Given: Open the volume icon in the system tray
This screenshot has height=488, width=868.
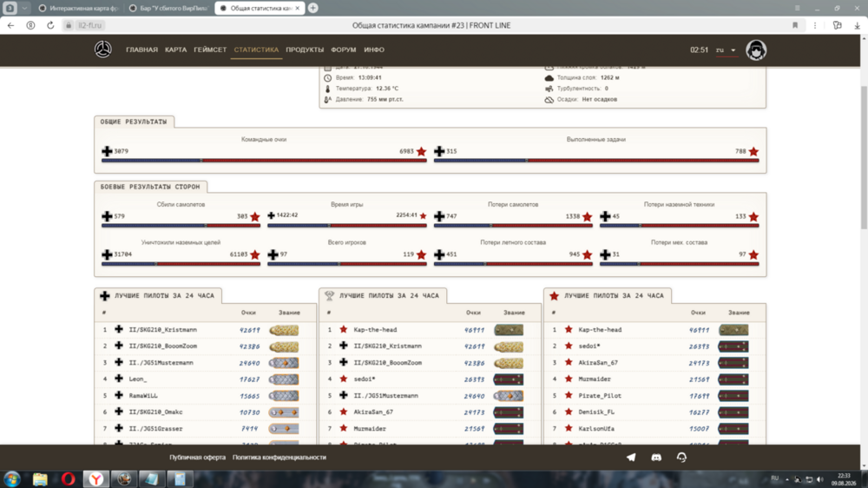Looking at the screenshot, I should [x=820, y=479].
